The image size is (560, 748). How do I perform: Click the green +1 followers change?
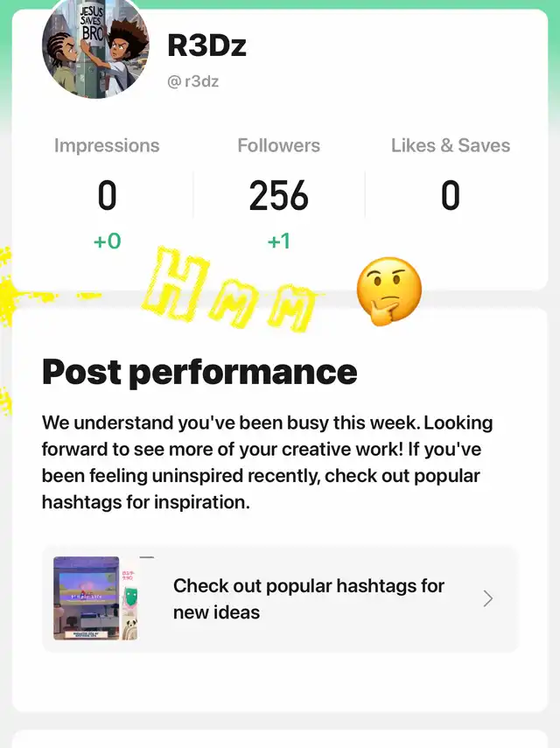click(x=278, y=241)
